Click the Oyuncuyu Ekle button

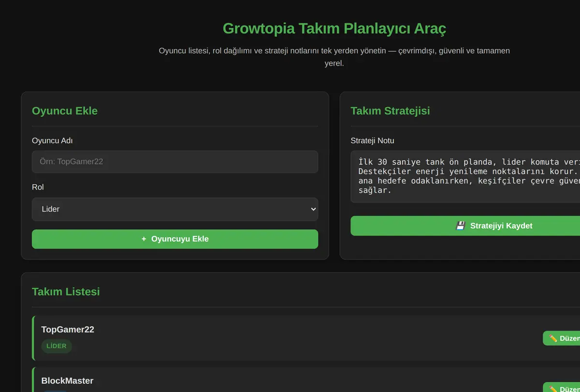pos(175,239)
